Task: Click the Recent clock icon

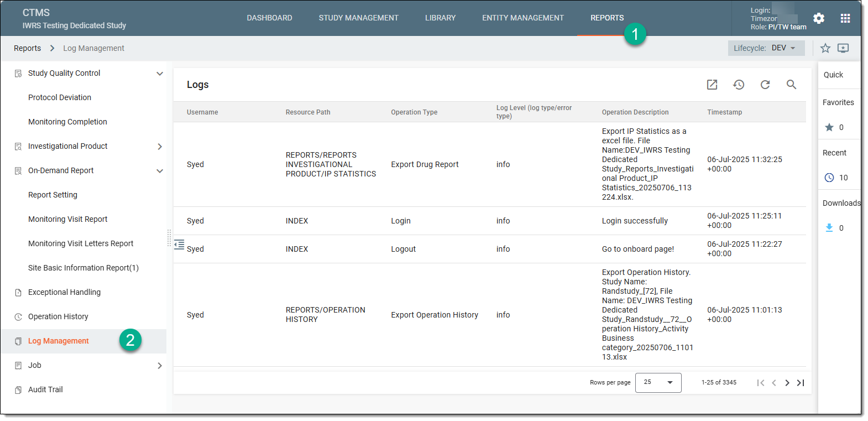Action: [x=829, y=178]
